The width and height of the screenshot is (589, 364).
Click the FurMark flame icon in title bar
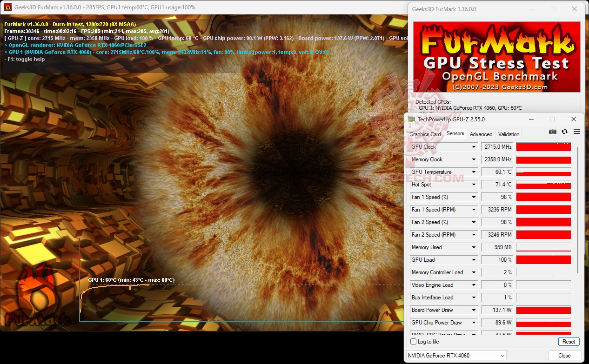(x=7, y=7)
